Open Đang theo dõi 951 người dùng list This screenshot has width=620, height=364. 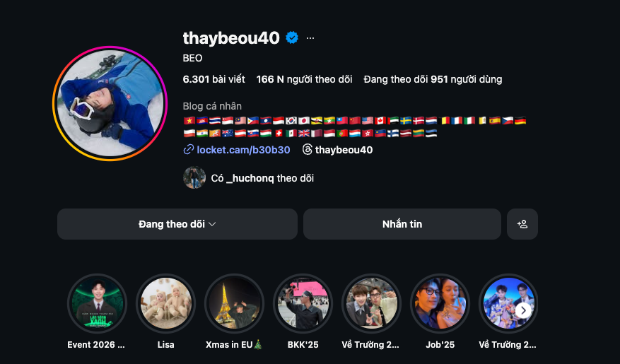(433, 79)
